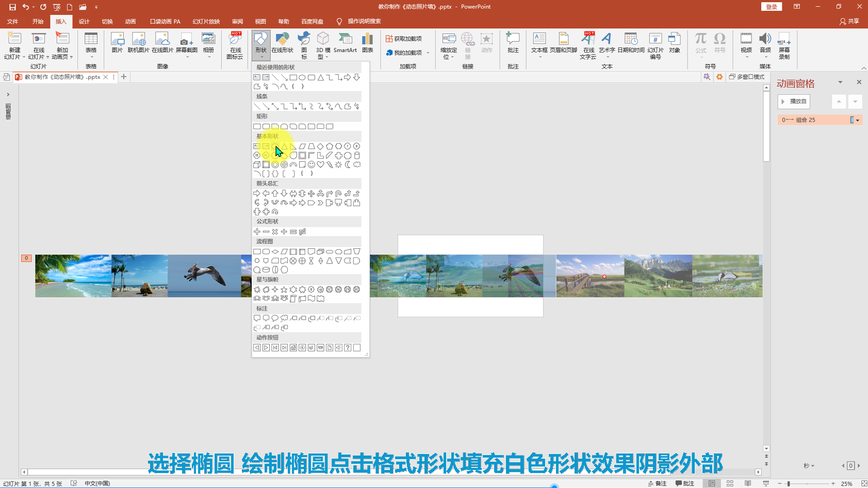Select the 5-point star shape
Viewport: 868px width, 488px height.
(284, 290)
